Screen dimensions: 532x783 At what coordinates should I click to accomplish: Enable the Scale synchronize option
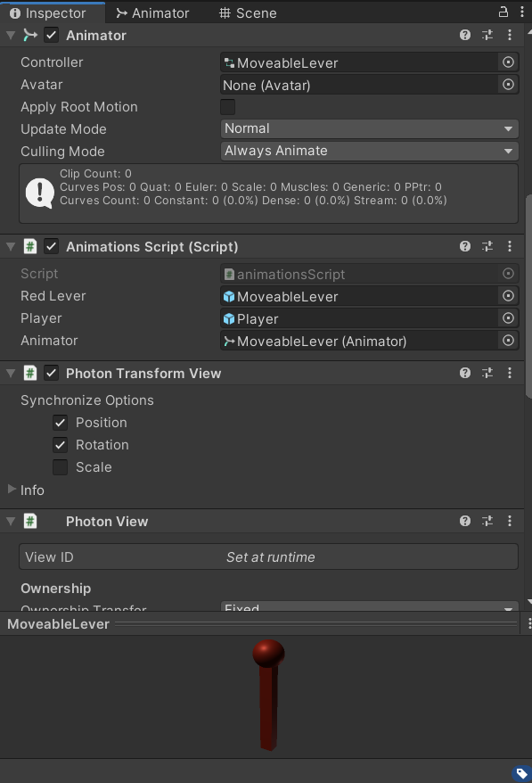tap(60, 467)
